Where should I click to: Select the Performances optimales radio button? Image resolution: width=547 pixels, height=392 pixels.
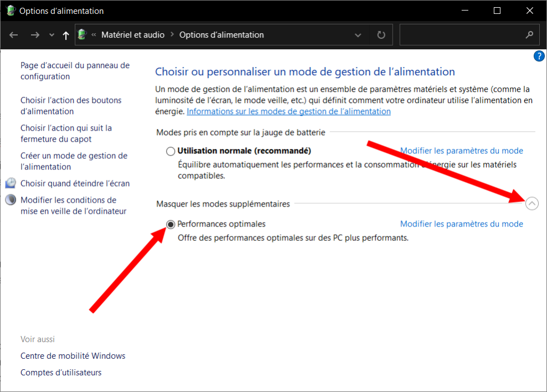[x=171, y=224]
